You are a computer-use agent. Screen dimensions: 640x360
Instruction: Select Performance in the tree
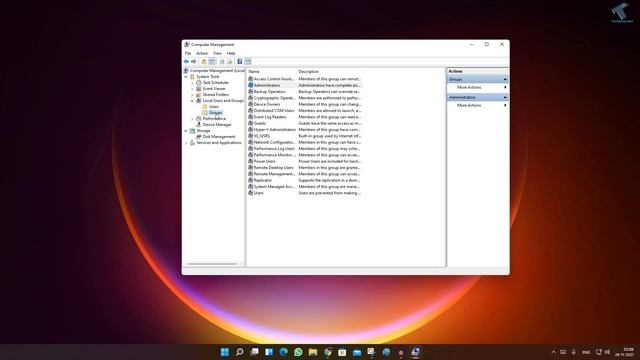[x=214, y=119]
